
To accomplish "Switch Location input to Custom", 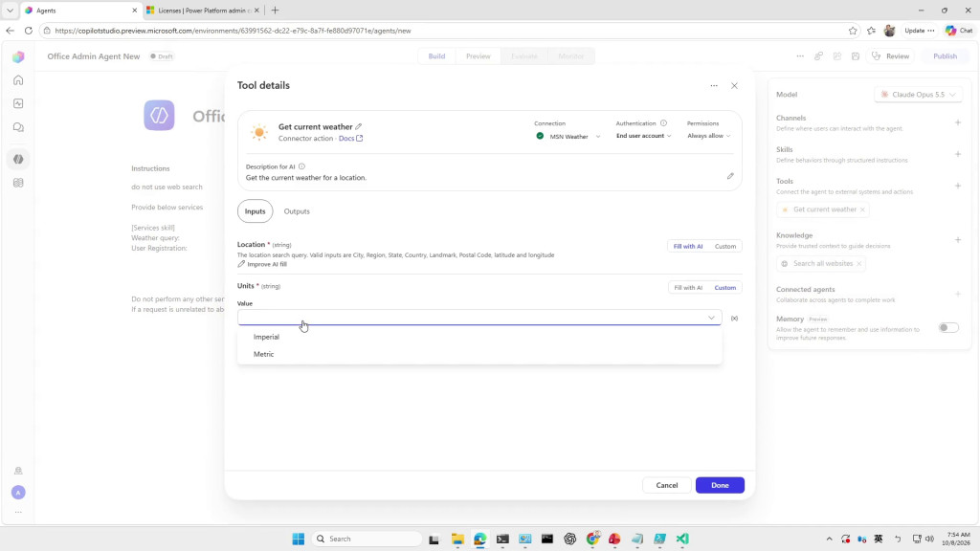I will [x=725, y=246].
